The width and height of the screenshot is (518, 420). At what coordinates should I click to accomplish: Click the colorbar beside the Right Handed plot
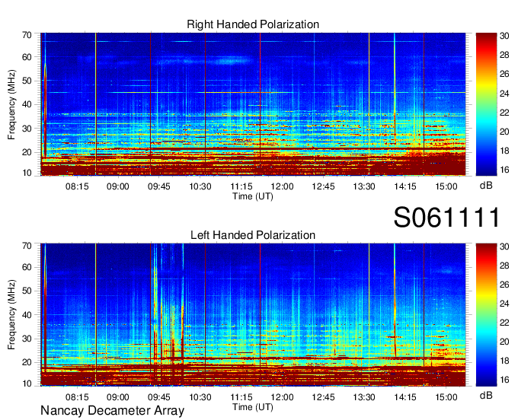[x=486, y=104]
